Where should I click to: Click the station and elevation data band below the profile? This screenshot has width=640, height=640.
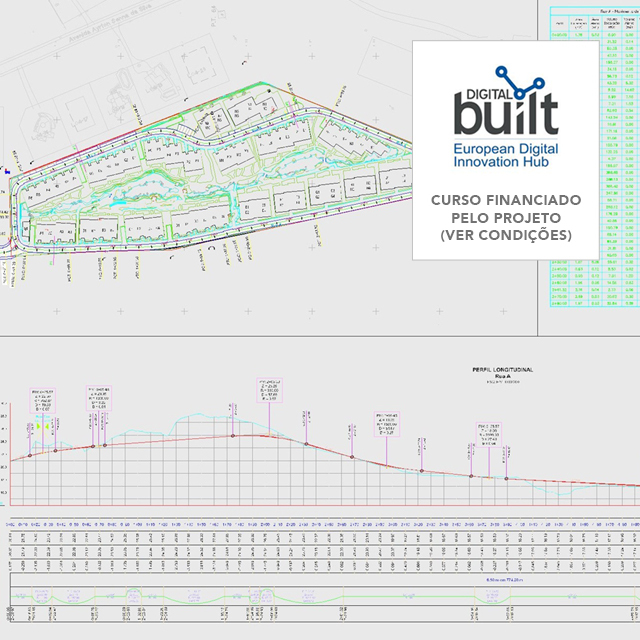[x=320, y=550]
